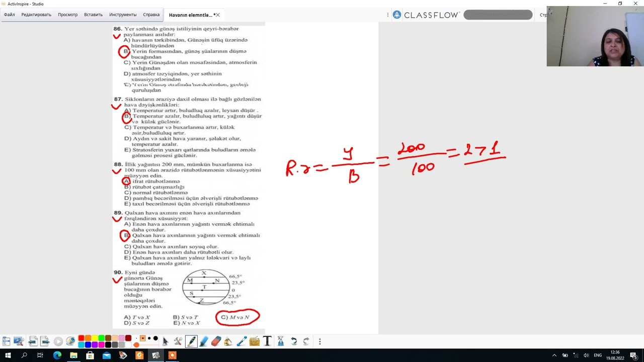Redo the last action
This screenshot has width=644, height=362.
pos(306,341)
